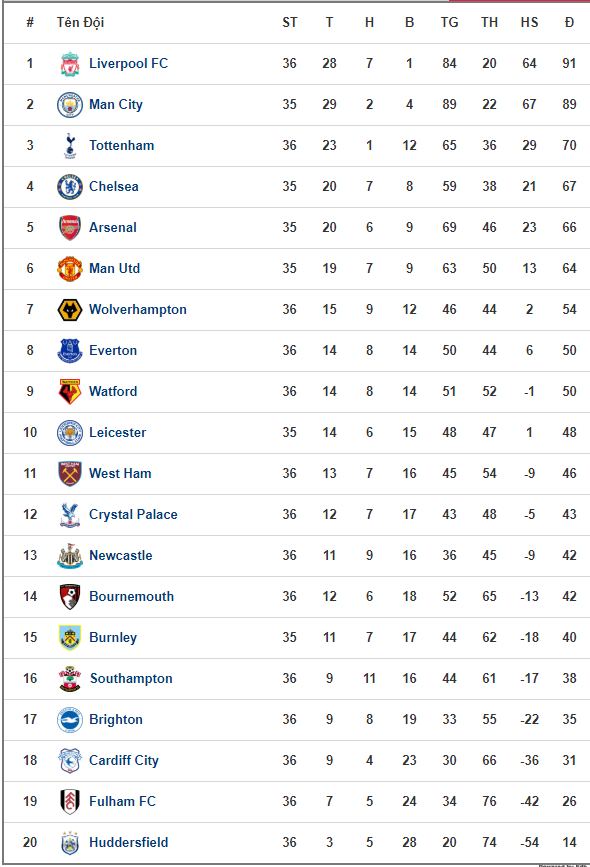The image size is (590, 867).
Task: Click the Man City club crest
Action: 70,105
